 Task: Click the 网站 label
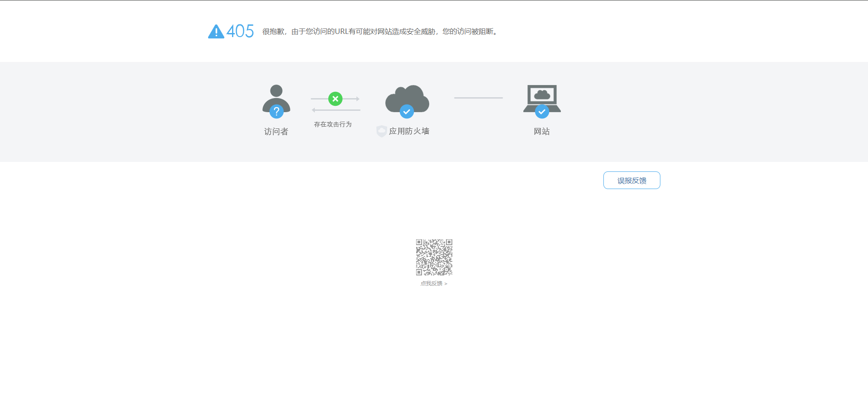pos(542,132)
